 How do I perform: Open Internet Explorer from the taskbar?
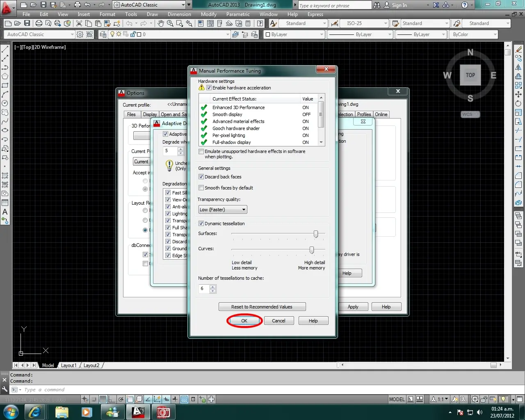click(x=34, y=411)
